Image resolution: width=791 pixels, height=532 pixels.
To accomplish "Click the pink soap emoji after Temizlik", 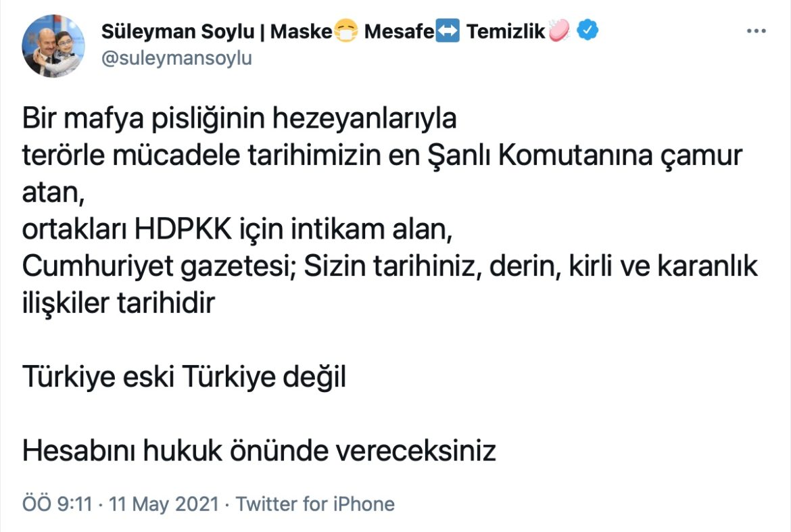I will coord(558,31).
